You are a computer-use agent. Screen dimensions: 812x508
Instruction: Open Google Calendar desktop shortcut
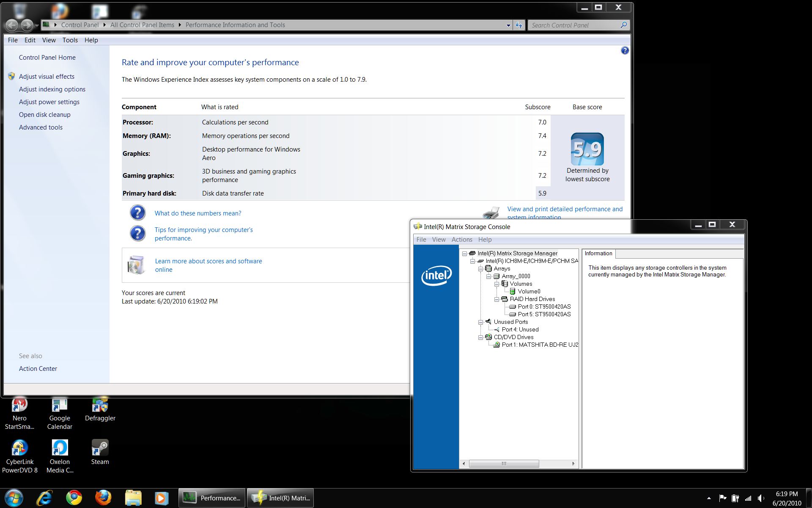[x=60, y=414]
